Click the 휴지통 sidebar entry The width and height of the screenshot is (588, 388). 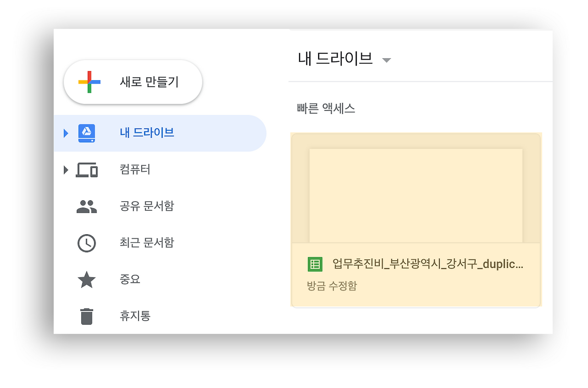(x=135, y=316)
